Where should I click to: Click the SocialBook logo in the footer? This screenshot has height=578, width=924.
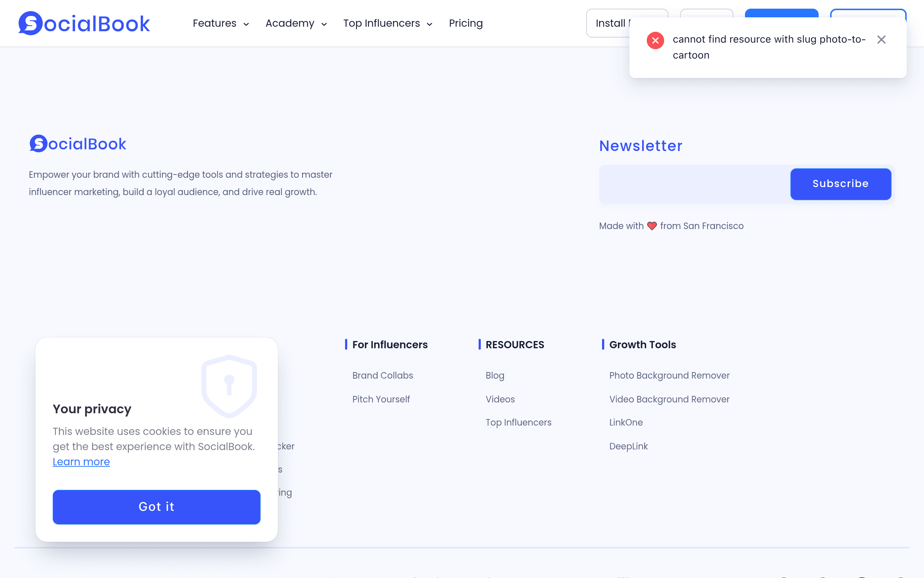click(78, 144)
